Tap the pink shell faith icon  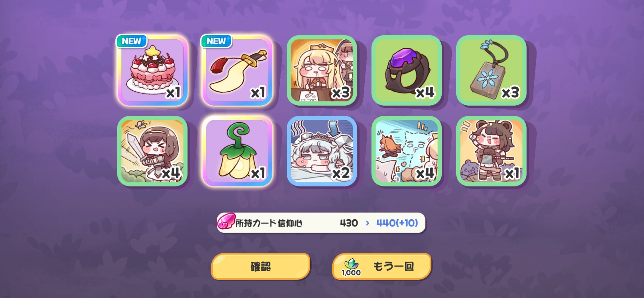pyautogui.click(x=226, y=221)
